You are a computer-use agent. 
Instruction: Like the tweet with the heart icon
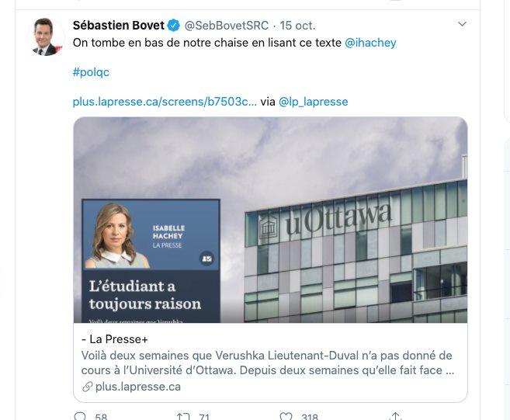tap(286, 416)
